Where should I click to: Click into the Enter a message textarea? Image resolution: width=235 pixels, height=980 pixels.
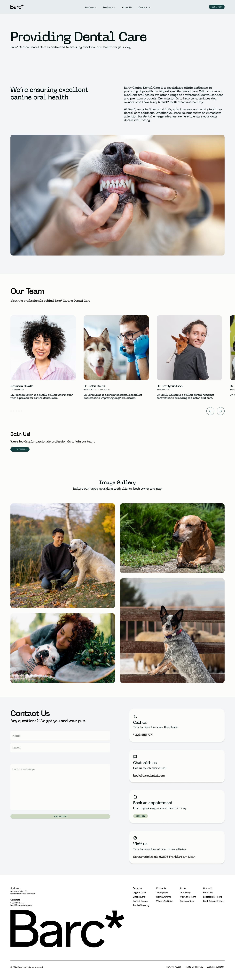tap(60, 787)
